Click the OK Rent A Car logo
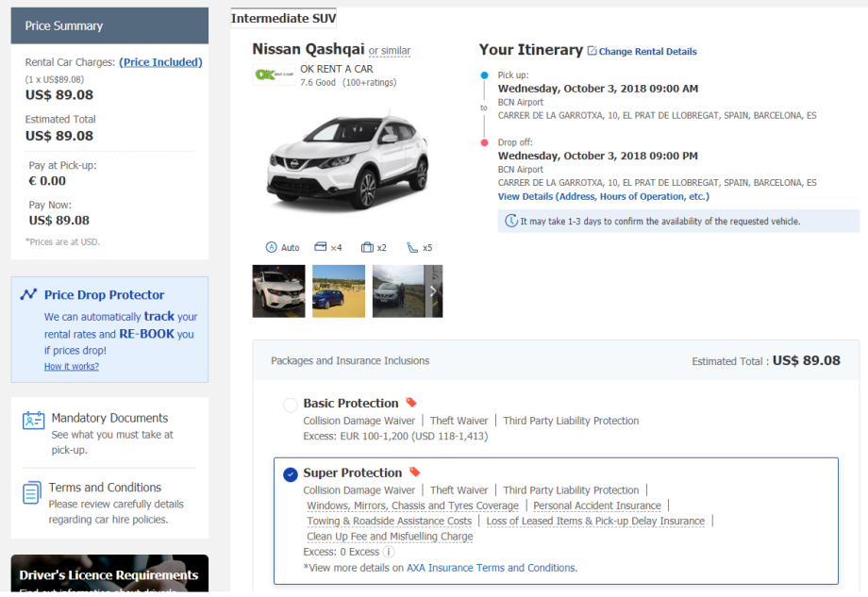 coord(275,75)
